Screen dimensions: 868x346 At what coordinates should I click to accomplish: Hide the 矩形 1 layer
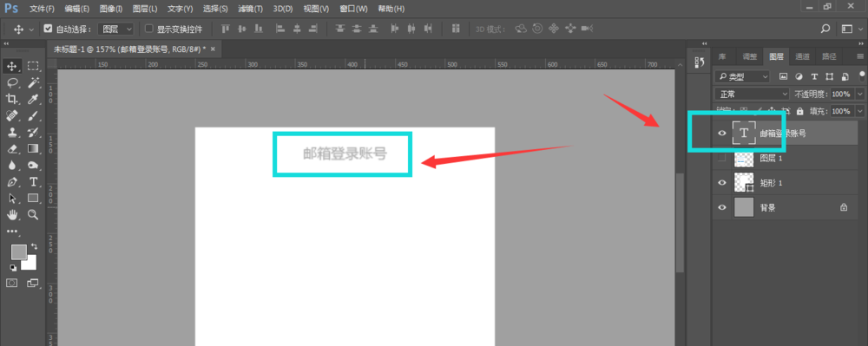[x=722, y=183]
